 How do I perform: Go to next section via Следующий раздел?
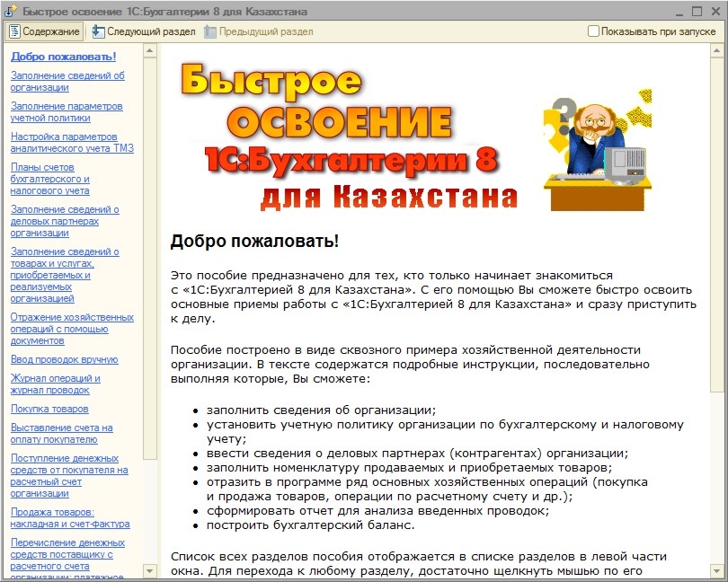point(144,31)
